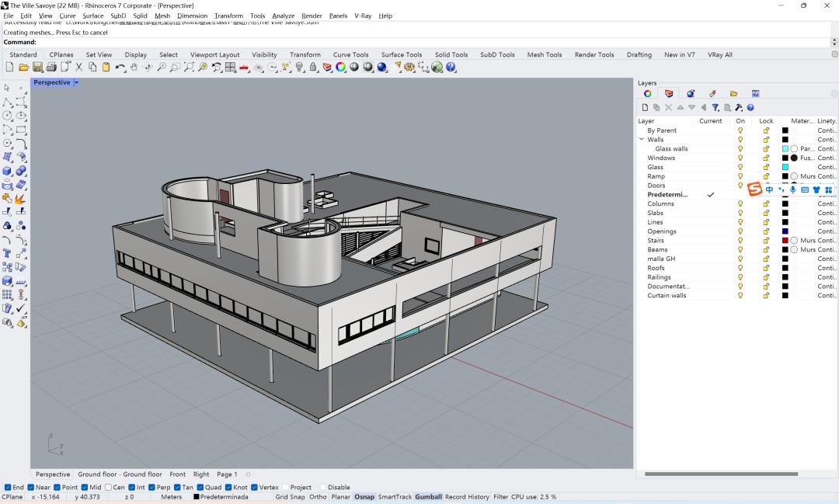Hide the Columns layer using its bulb
This screenshot has height=504, width=839.
(x=740, y=203)
